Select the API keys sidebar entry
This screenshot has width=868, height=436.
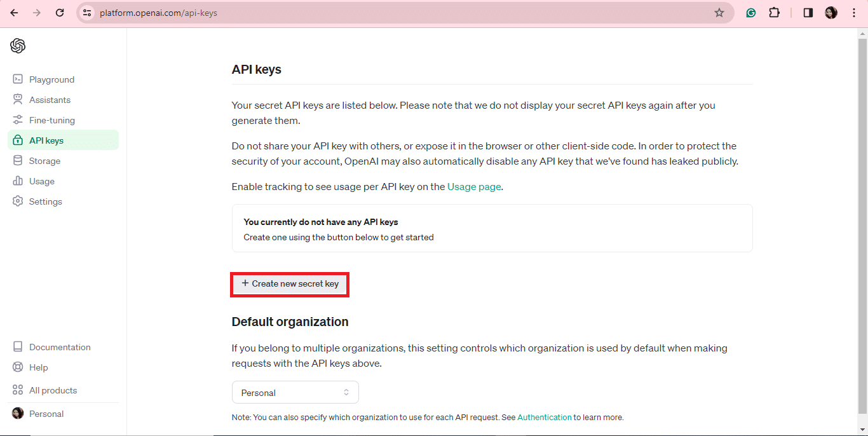point(46,140)
